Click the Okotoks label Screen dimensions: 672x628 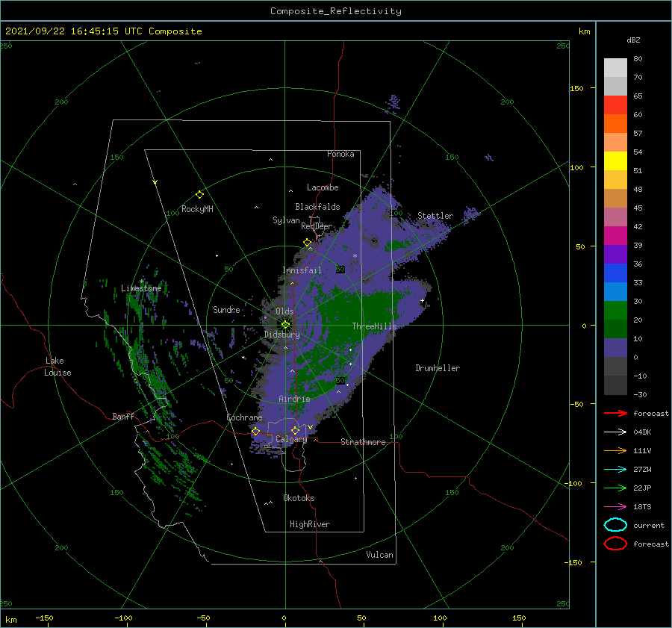click(299, 498)
